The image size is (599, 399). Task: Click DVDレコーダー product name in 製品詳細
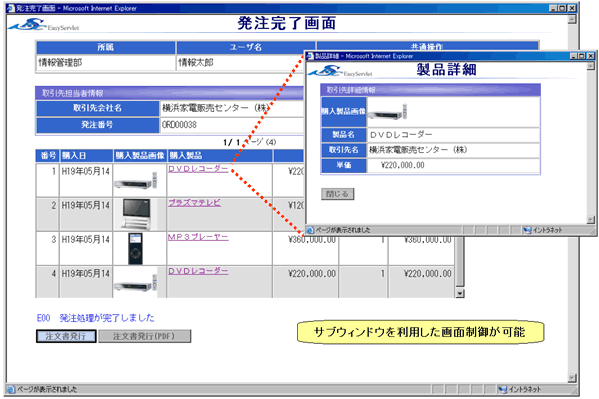(x=401, y=135)
